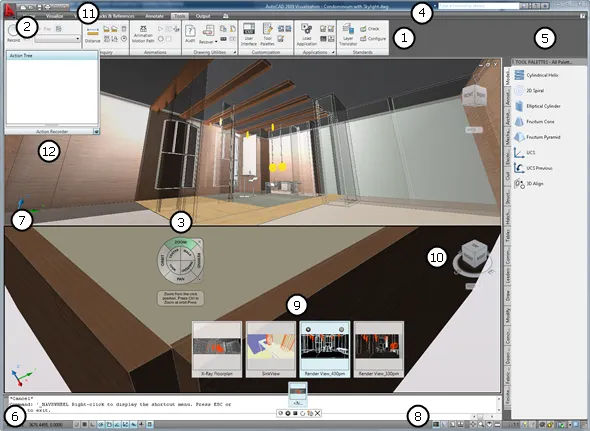Select Cylindrical Helix in tool palettes
Screen dimensions: 590x431
537,75
